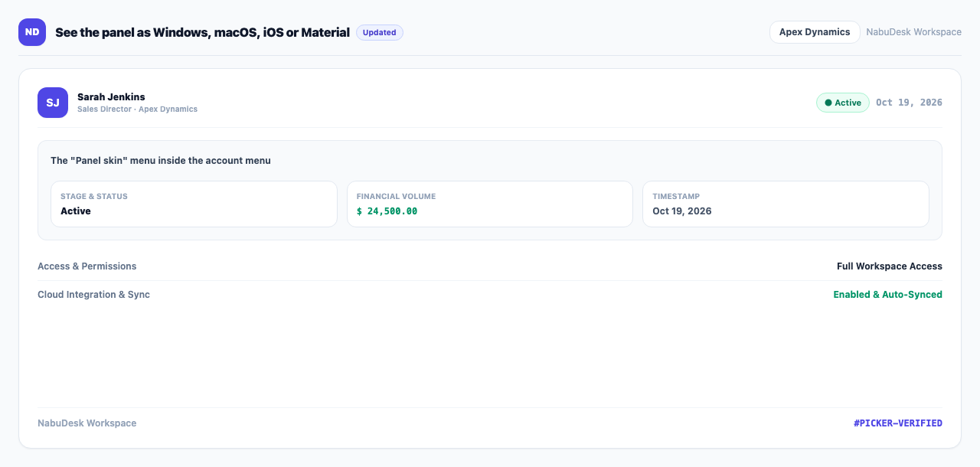Click the Sales Director · Apex Dynamics subtitle
Viewport: 980px width, 467px height.
click(137, 109)
